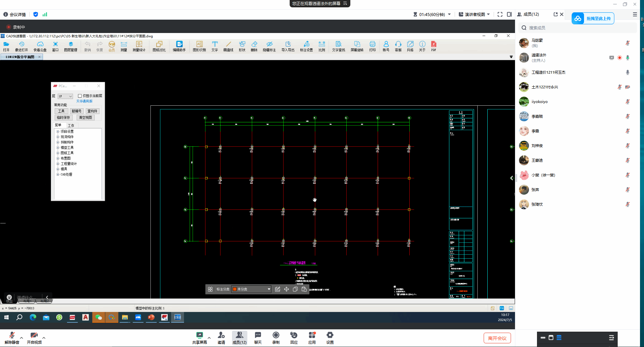Enable the 仅显示当前层 checkbox
The width and height of the screenshot is (644, 347).
click(x=80, y=96)
